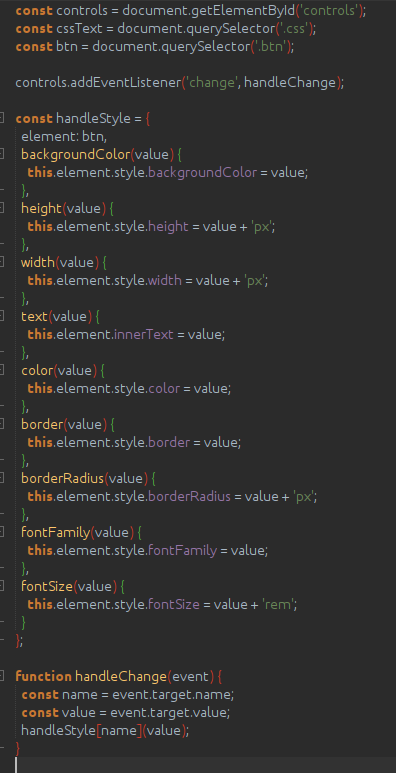Collapse the function handleChange fold marker
The image size is (396, 773).
pos(1,676)
